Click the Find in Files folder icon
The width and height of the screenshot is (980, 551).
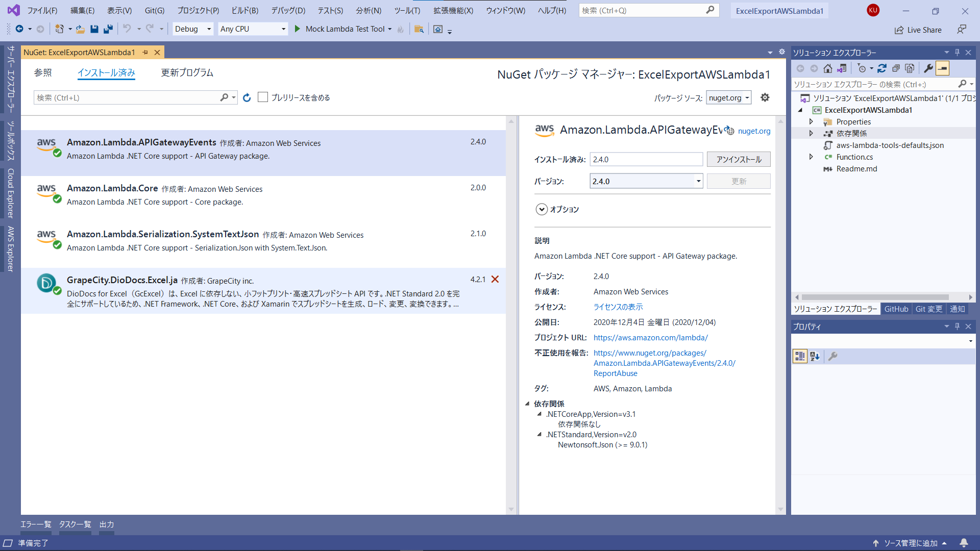click(419, 29)
